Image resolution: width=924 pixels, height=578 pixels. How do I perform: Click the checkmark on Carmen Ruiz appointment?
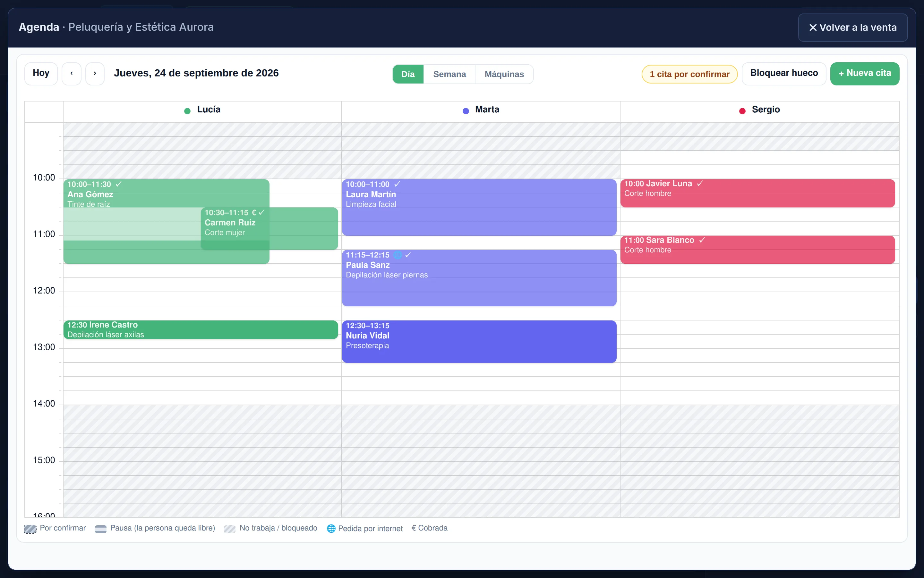coord(261,213)
